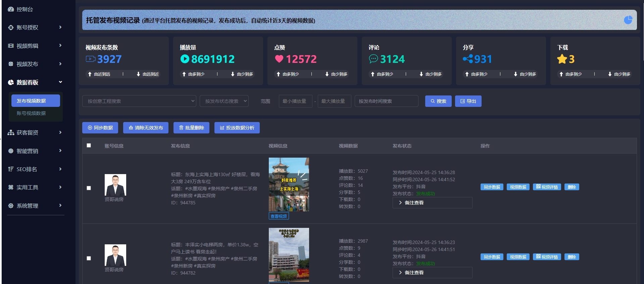The height and width of the screenshot is (284, 644).
Task: Check the second video row checkbox
Action: pos(89,258)
